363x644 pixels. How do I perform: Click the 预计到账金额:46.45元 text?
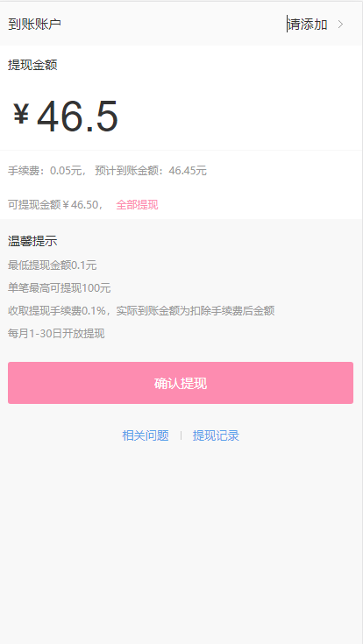coord(151,171)
